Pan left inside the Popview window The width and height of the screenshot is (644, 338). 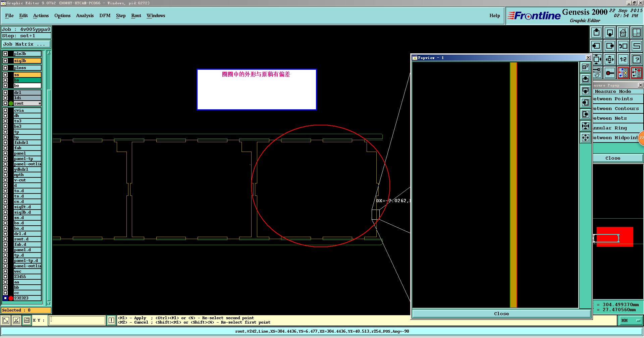pyautogui.click(x=585, y=102)
